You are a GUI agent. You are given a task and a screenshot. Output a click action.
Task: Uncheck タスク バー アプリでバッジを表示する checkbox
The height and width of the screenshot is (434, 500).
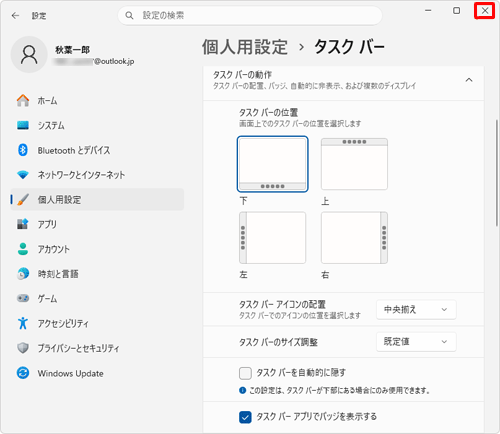click(x=245, y=417)
